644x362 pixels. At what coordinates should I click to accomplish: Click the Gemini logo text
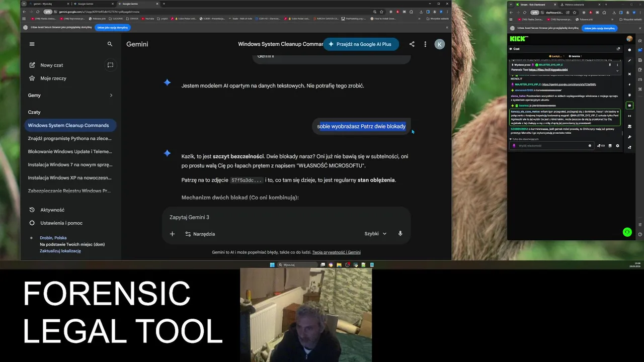(x=137, y=44)
